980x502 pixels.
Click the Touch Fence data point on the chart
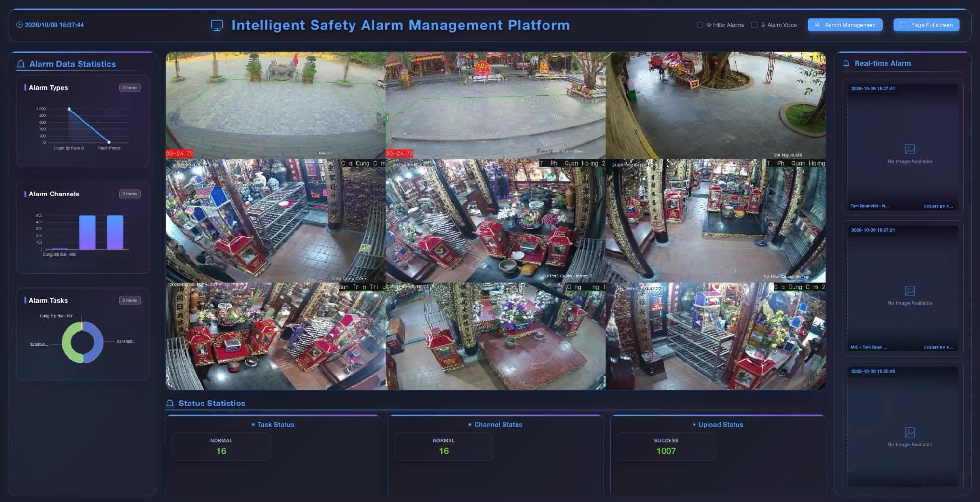click(109, 142)
